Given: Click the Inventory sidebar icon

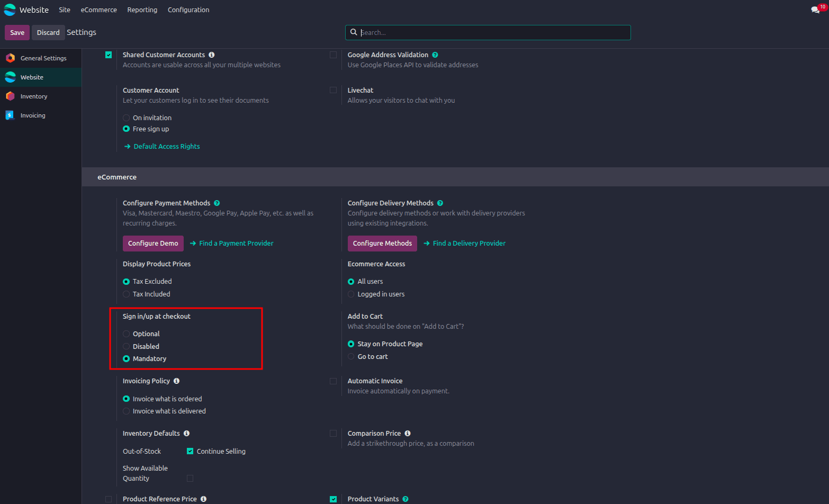Looking at the screenshot, I should 10,96.
